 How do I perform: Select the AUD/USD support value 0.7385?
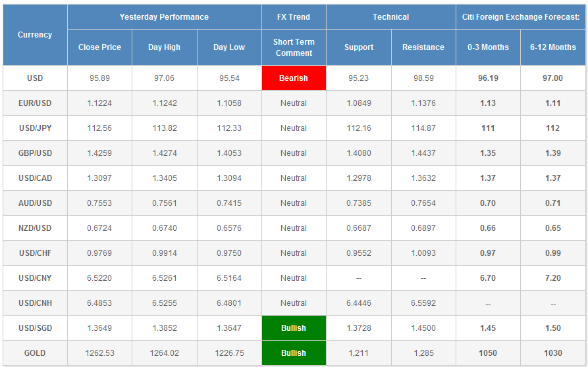(x=359, y=203)
